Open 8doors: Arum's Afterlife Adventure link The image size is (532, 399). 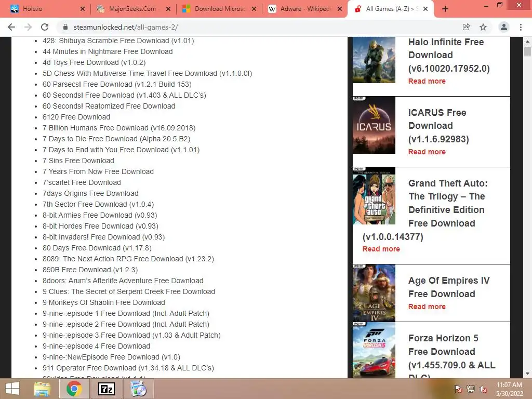tap(123, 281)
